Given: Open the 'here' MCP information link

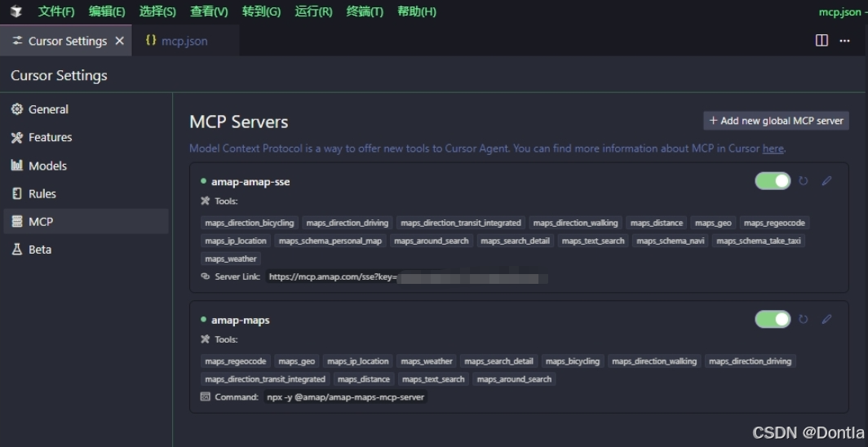Looking at the screenshot, I should 773,148.
